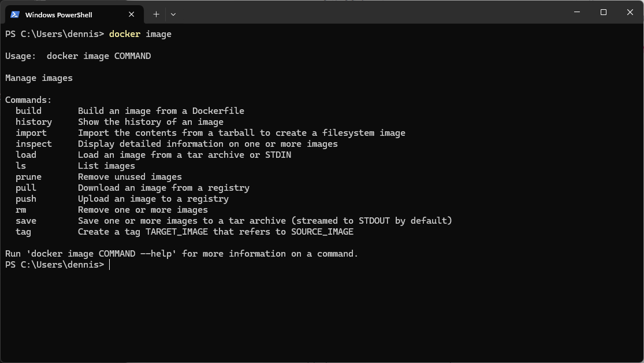Click the 'import' command entry
The height and width of the screenshot is (363, 644).
point(31,132)
